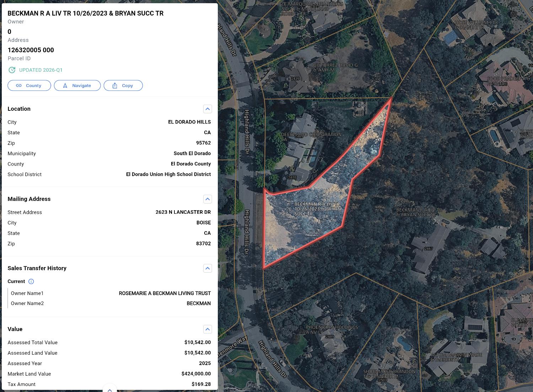Select the Deerwood Corporation parcel

311,137
